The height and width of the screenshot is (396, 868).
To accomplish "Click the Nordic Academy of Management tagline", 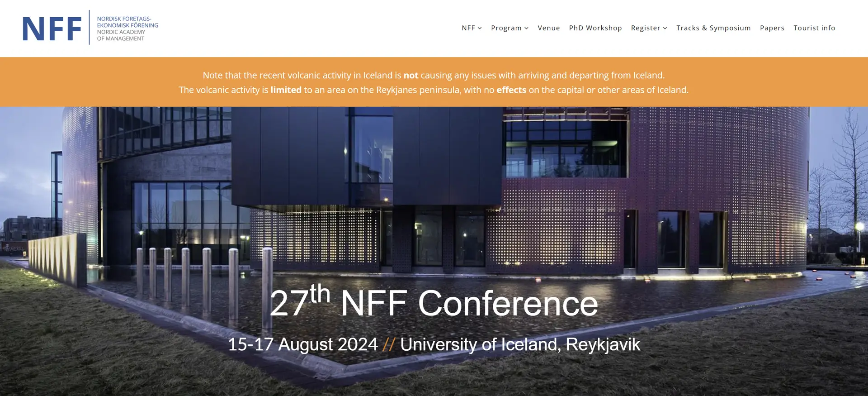I will (121, 35).
